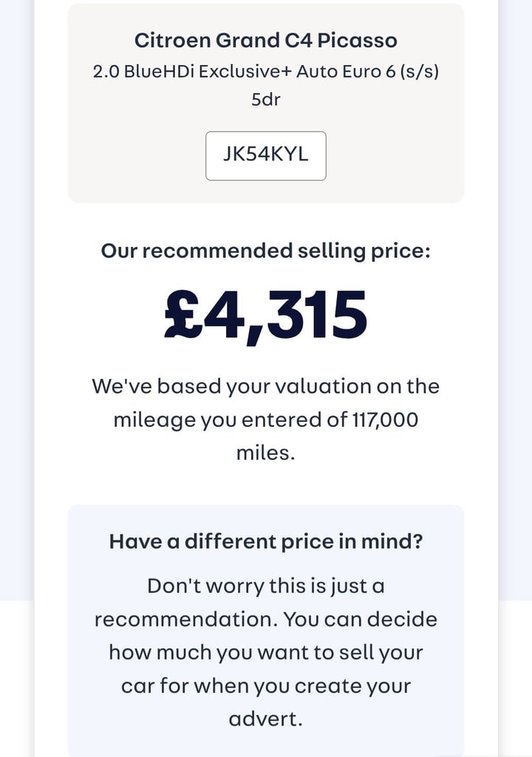Click the Have a different price in mind heading
The width and height of the screenshot is (532, 757).
pos(265,541)
